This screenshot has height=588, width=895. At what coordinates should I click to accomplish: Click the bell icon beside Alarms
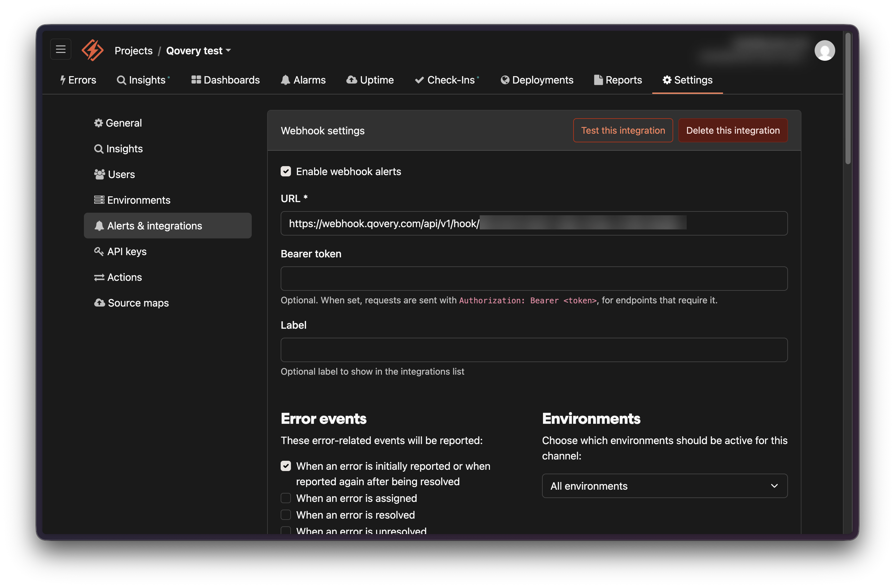(285, 80)
